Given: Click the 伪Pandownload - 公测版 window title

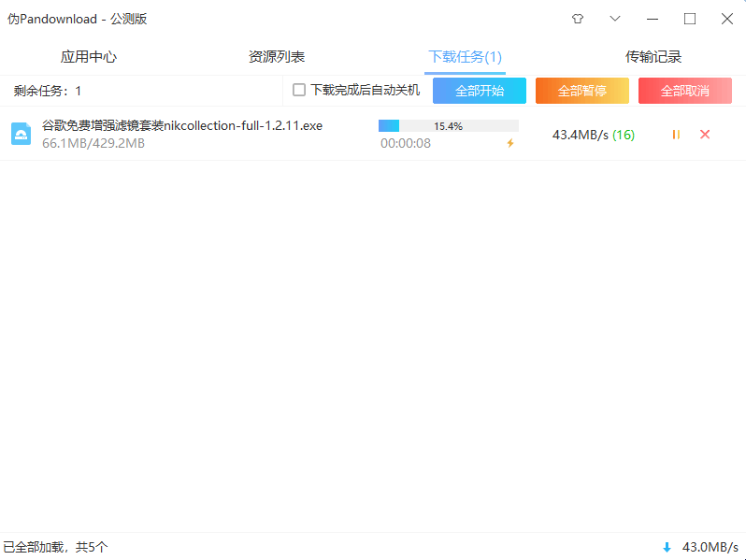Looking at the screenshot, I should tap(77, 19).
